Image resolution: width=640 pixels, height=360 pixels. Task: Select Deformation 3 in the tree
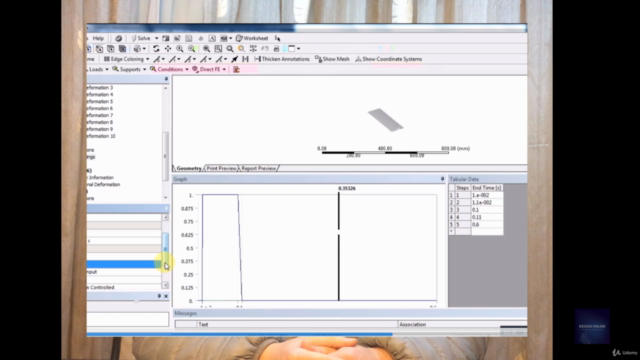(x=100, y=87)
